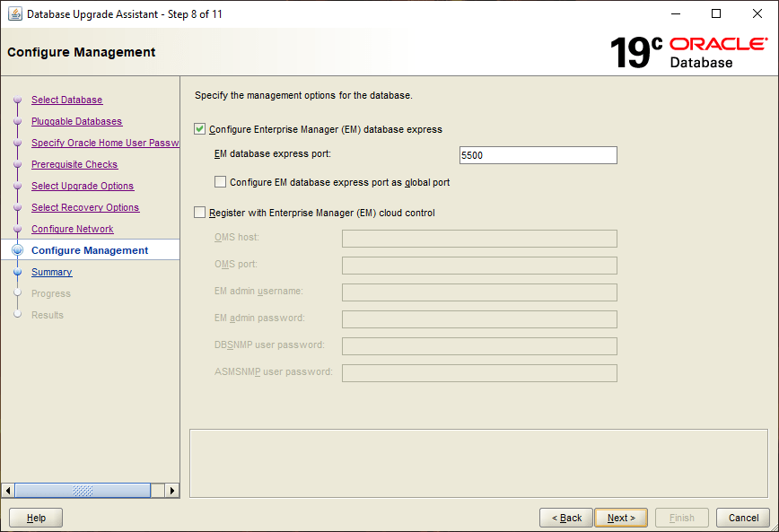Click the Pluggable Databases step bullet
779x532 pixels.
pyautogui.click(x=18, y=121)
